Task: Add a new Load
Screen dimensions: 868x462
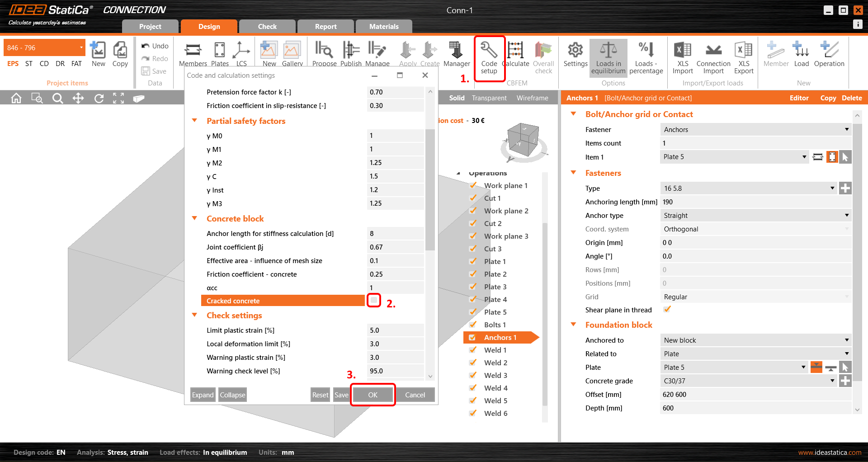Action: [x=801, y=54]
